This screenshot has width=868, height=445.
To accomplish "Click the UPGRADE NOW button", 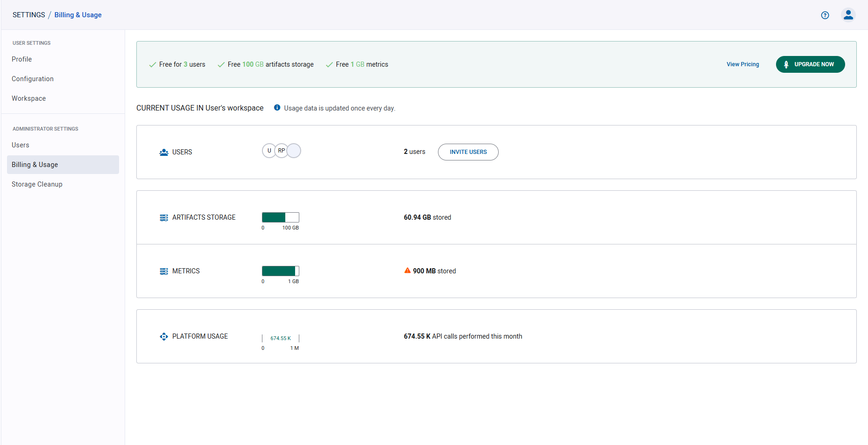I will [x=810, y=64].
